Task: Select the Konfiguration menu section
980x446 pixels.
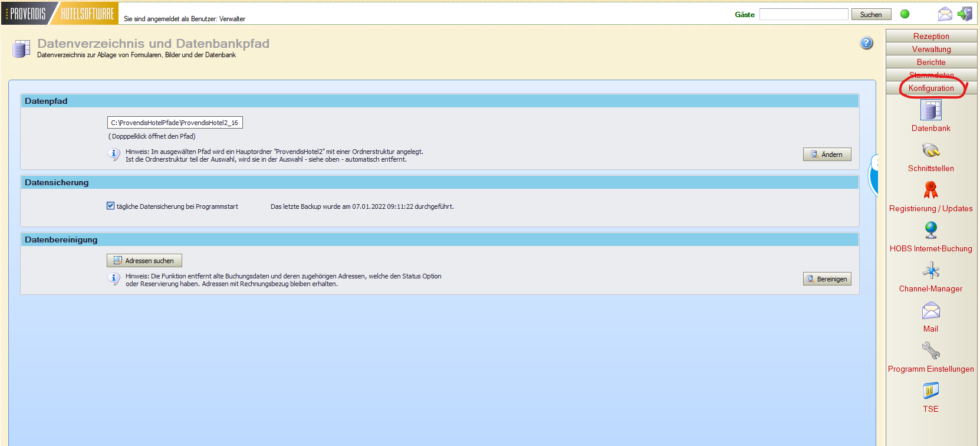Action: (x=931, y=88)
